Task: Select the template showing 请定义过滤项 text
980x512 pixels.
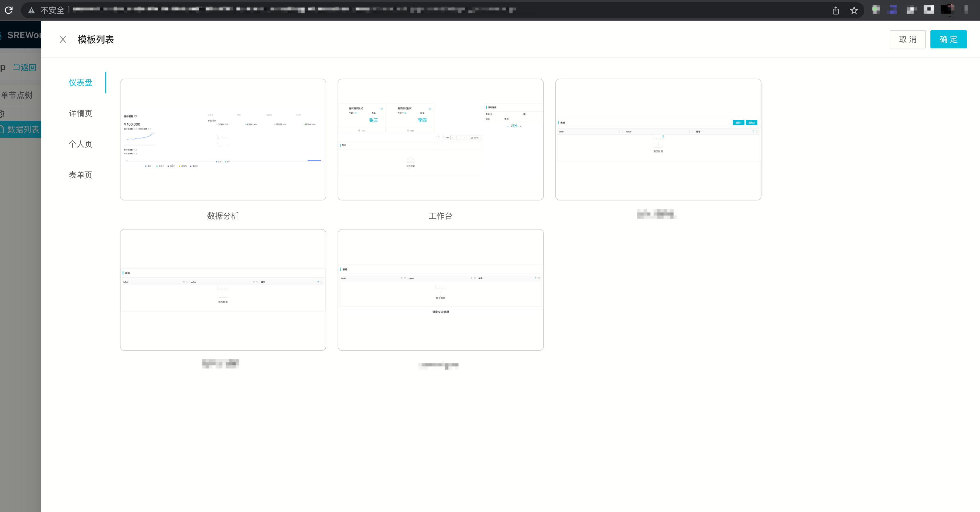Action: tap(440, 290)
